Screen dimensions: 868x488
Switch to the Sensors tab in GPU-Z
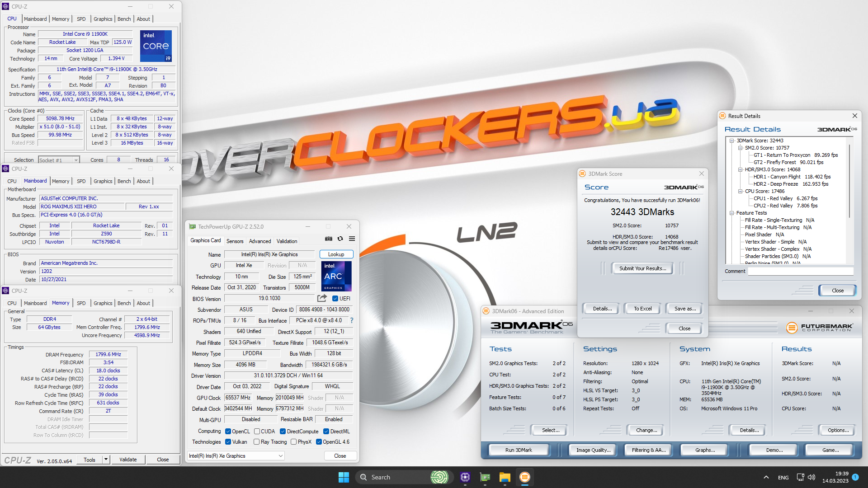pos(235,241)
